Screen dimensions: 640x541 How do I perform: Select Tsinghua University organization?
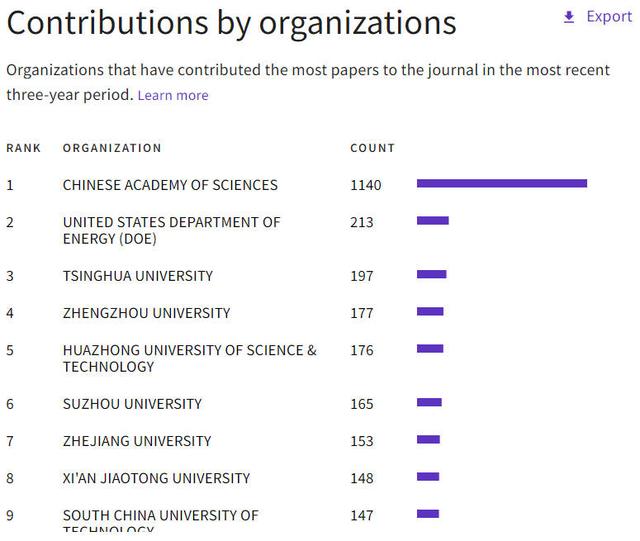pyautogui.click(x=137, y=276)
